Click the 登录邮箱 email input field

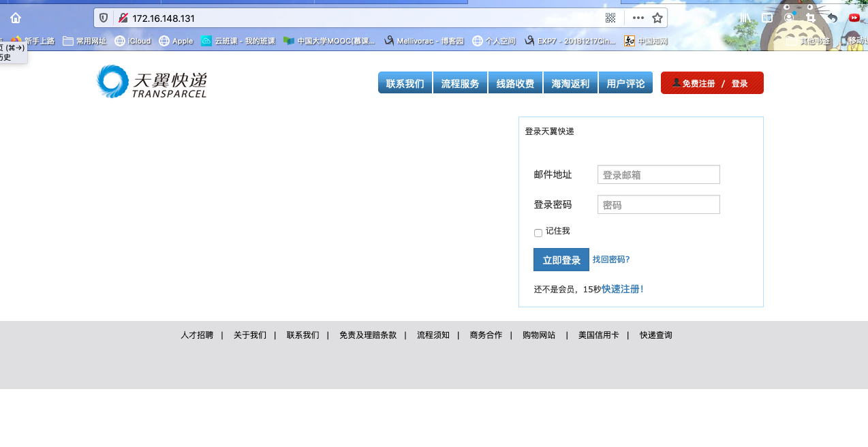658,175
